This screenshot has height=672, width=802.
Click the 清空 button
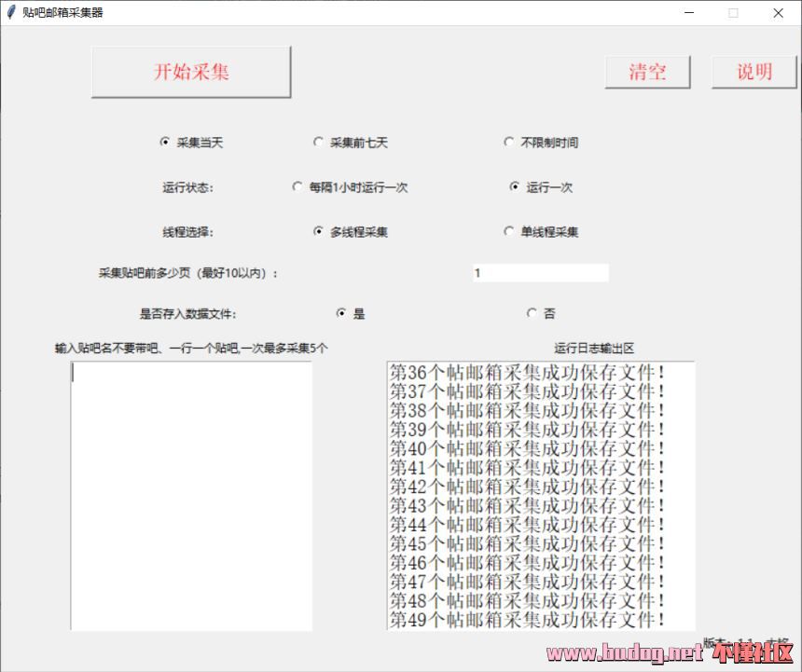pos(648,72)
